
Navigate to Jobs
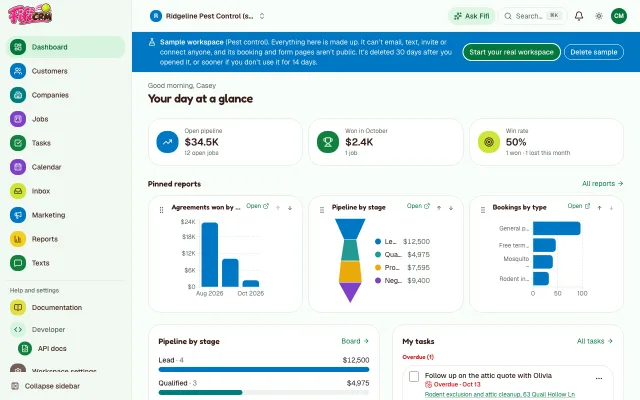[65, 119]
